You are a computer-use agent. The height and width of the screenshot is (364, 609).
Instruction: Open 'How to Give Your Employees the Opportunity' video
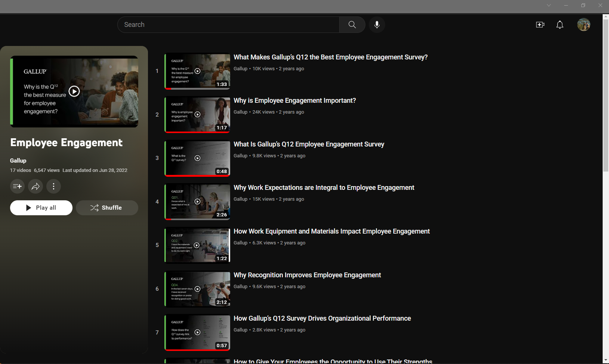(x=333, y=361)
